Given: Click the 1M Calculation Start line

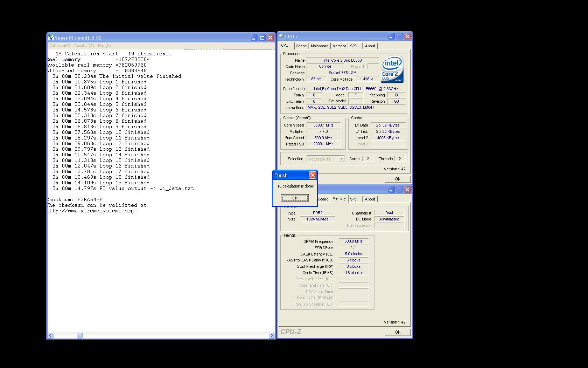Looking at the screenshot, I should click(114, 54).
